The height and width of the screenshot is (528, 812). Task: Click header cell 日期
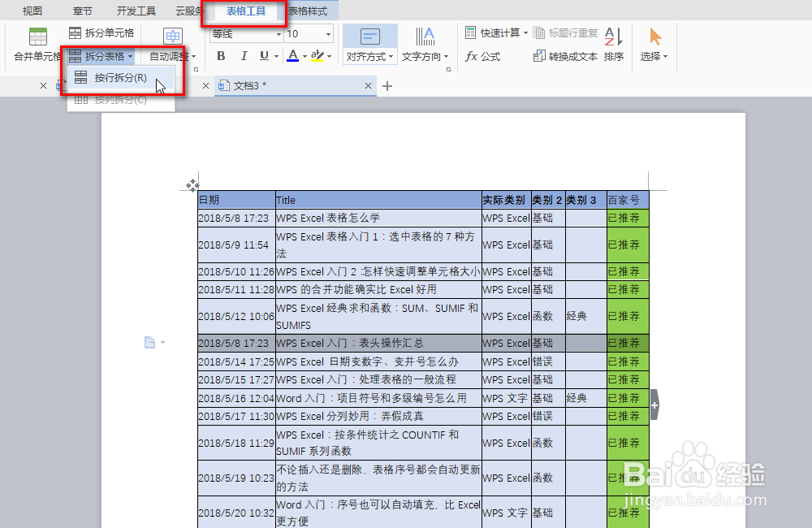(x=236, y=200)
